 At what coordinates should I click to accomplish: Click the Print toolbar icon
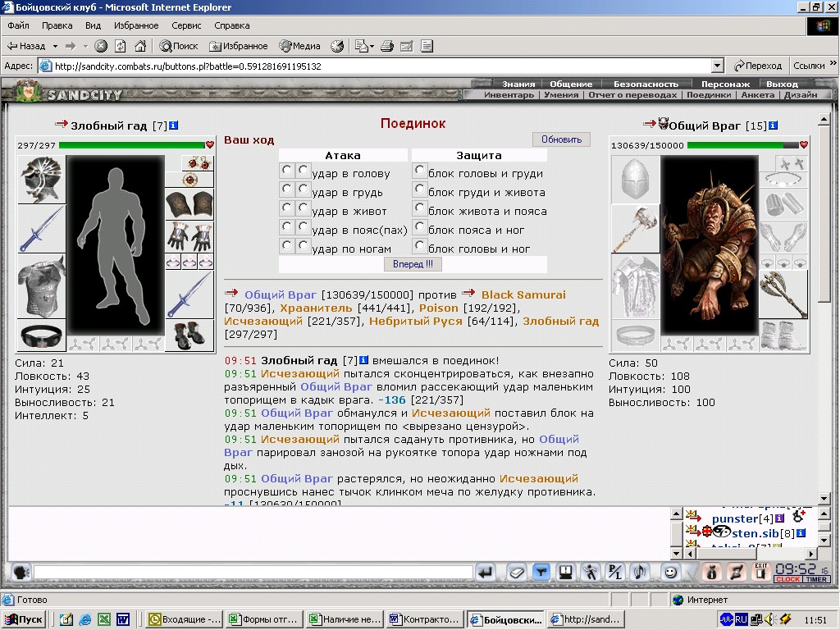(x=387, y=47)
